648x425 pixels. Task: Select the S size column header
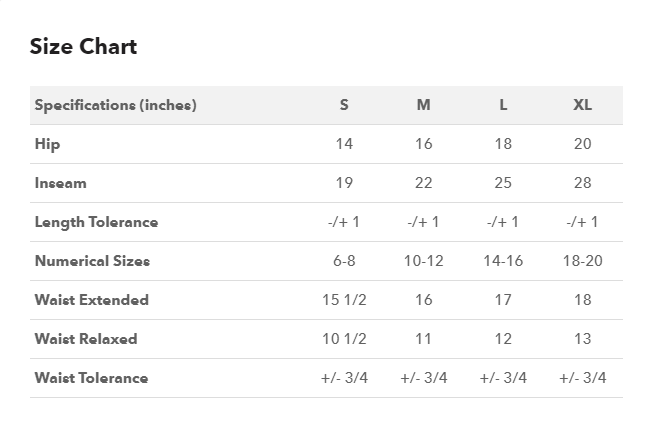click(344, 105)
